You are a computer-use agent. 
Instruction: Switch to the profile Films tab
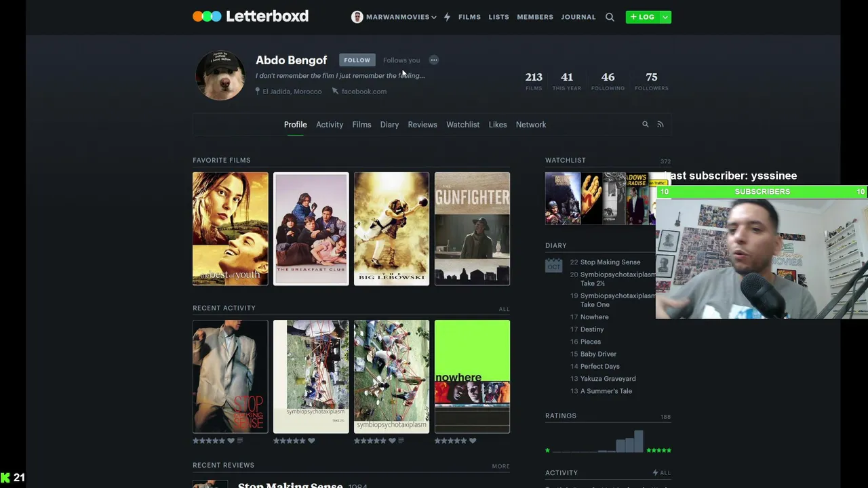click(x=361, y=125)
